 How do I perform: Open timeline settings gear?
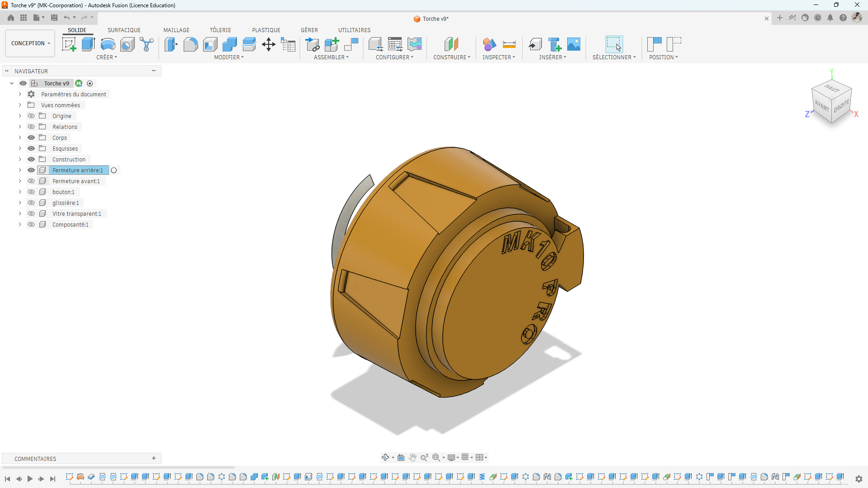[859, 479]
